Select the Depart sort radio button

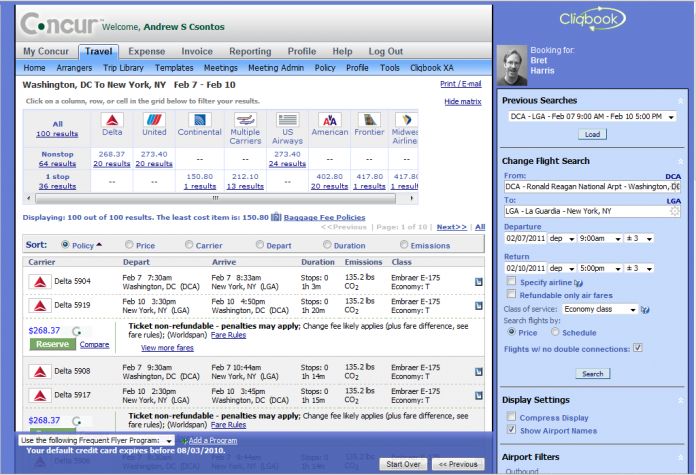[260, 245]
